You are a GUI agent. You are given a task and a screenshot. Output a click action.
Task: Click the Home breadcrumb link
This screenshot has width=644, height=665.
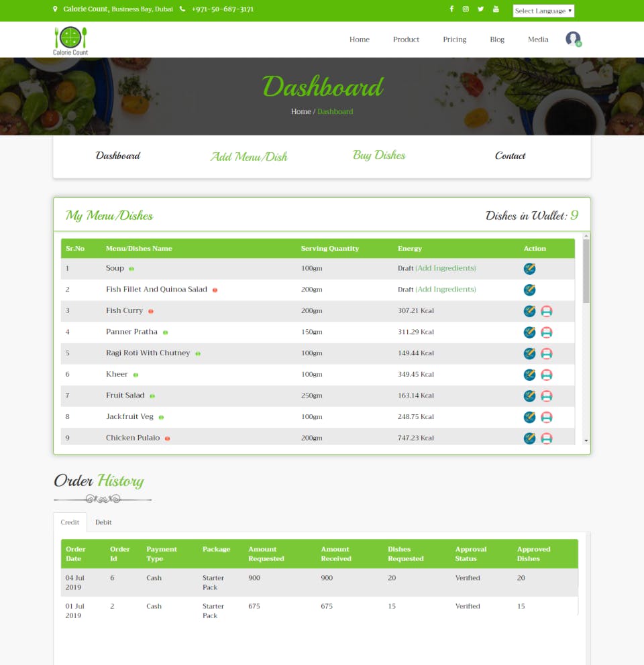pos(301,111)
